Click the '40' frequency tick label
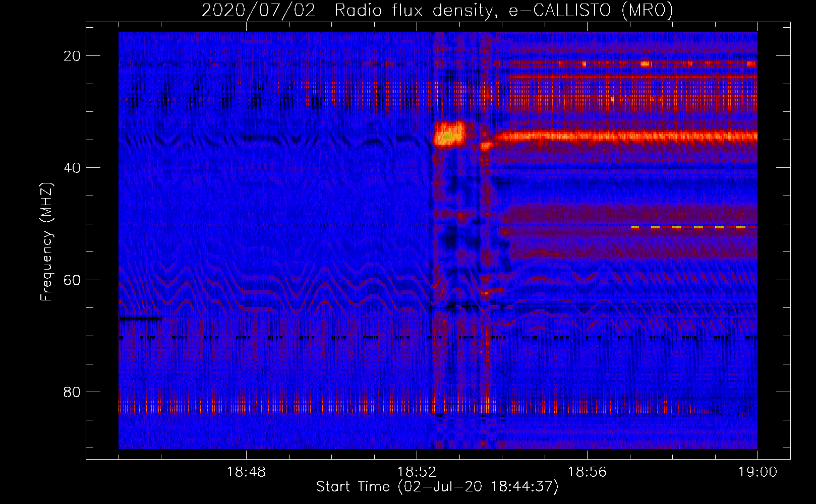The image size is (816, 504). pyautogui.click(x=73, y=168)
